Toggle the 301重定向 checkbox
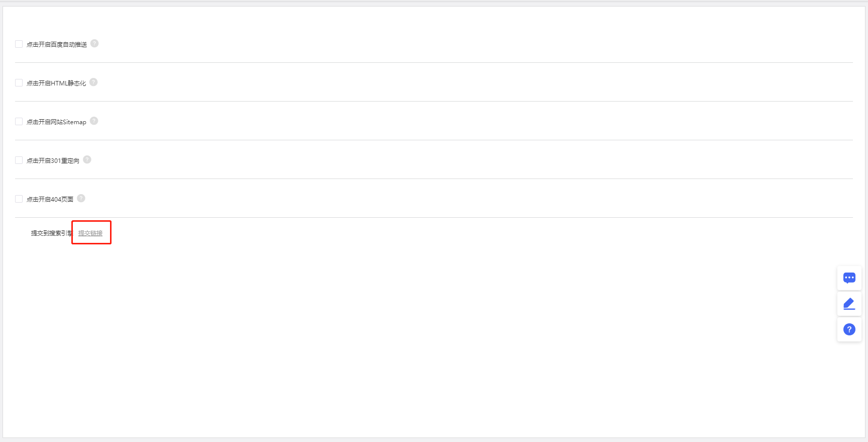 tap(19, 160)
